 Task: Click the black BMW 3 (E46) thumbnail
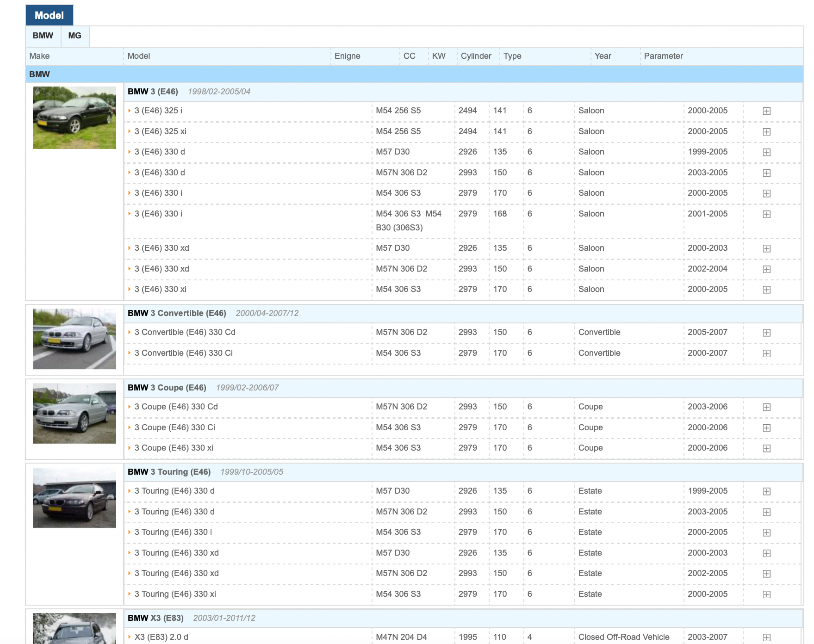click(74, 118)
